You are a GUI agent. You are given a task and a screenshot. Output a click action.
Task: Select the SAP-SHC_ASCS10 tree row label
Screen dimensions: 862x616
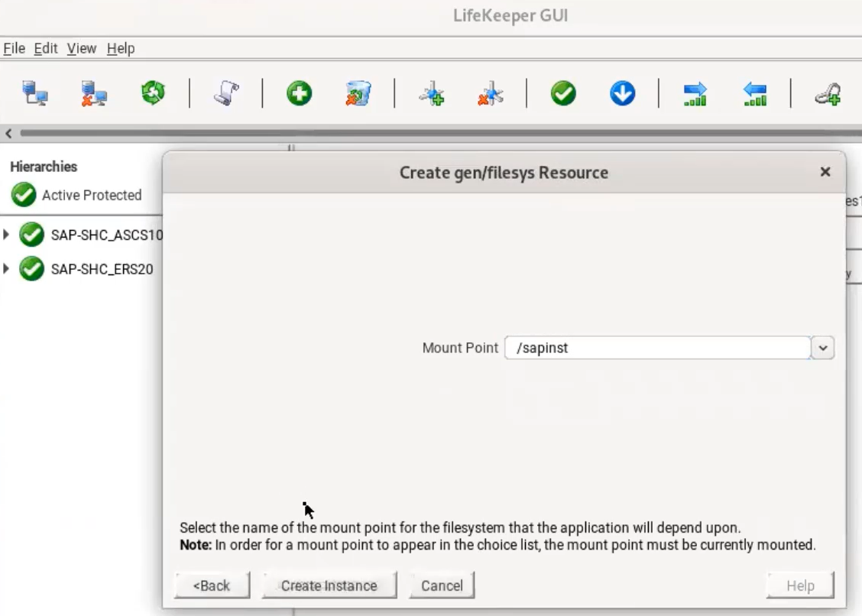coord(107,235)
